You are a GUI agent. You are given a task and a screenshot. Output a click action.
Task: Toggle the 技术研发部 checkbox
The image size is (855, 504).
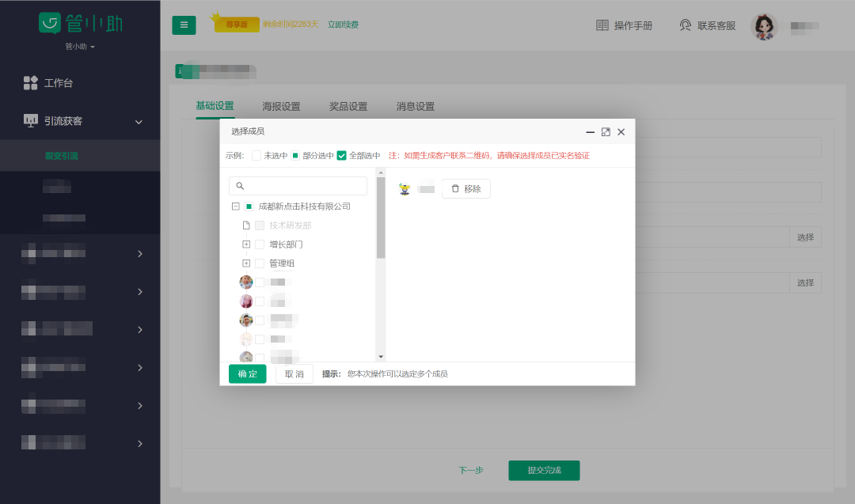[x=260, y=225]
